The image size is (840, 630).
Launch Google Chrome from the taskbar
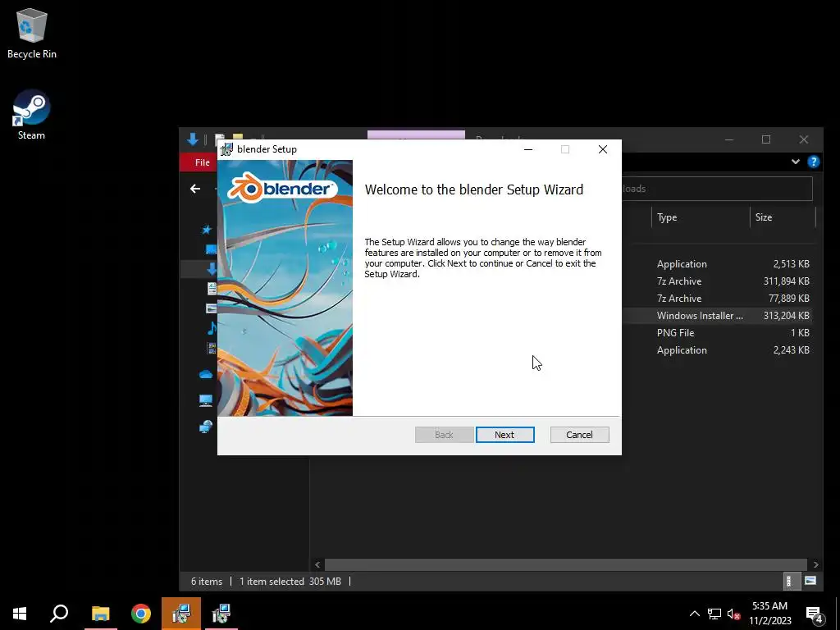pos(141,614)
